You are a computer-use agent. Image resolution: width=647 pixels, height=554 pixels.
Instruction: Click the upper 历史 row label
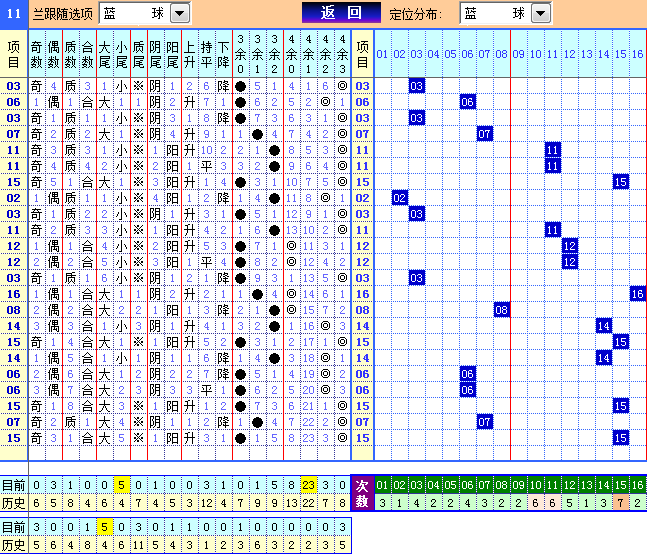pyautogui.click(x=14, y=503)
